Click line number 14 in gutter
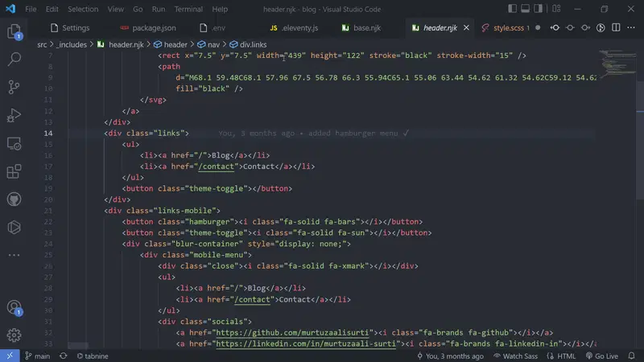Image resolution: width=644 pixels, height=362 pixels. pos(48,134)
